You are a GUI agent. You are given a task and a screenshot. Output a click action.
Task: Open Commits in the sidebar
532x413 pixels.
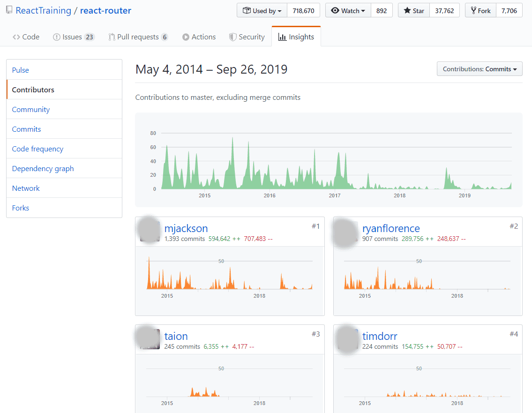click(x=64, y=129)
